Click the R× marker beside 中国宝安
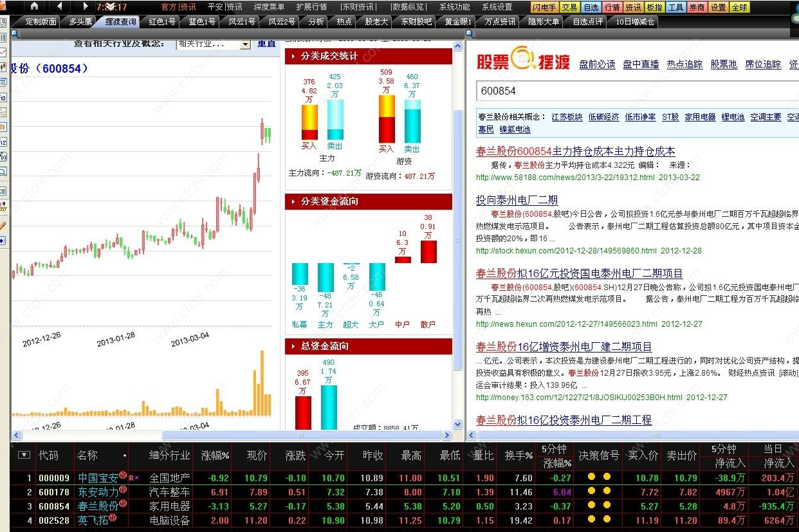The width and height of the screenshot is (799, 532). 134,478
